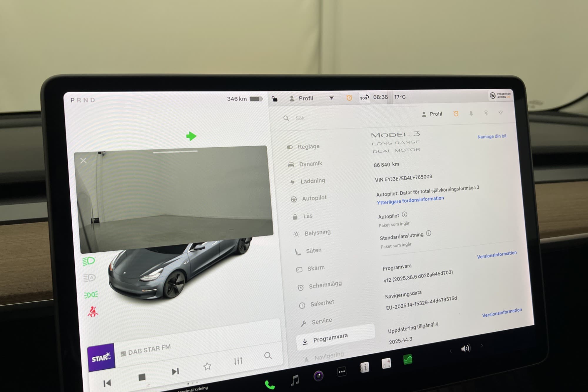Open the three-dots app launcher
This screenshot has width=588, height=392.
click(x=342, y=372)
